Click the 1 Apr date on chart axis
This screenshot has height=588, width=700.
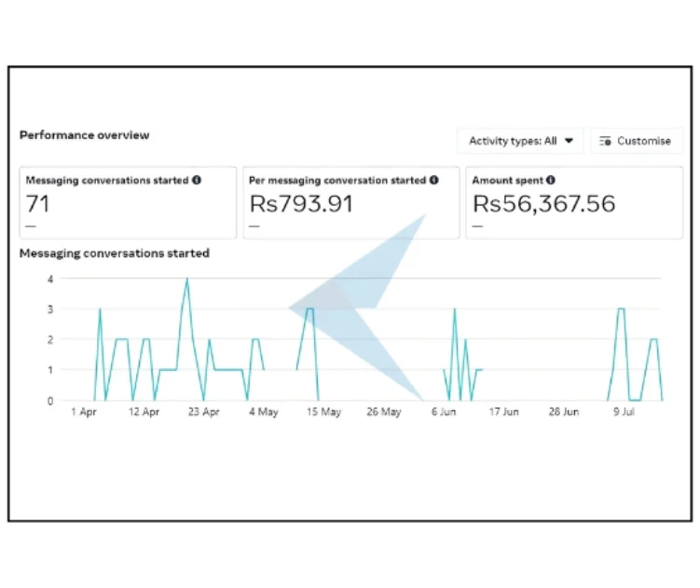[x=84, y=412]
